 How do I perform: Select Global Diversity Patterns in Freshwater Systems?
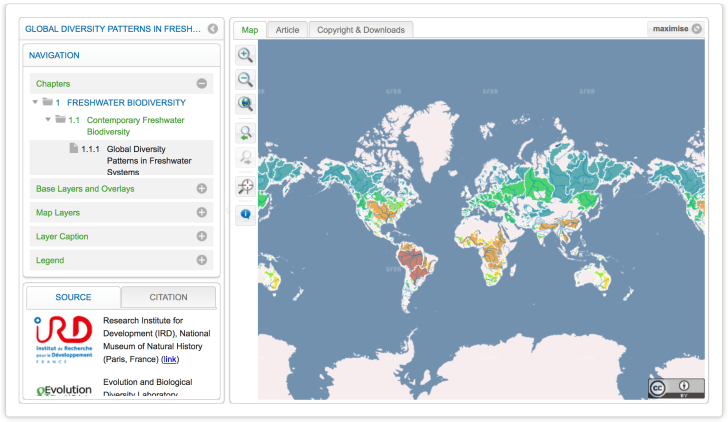tap(149, 160)
